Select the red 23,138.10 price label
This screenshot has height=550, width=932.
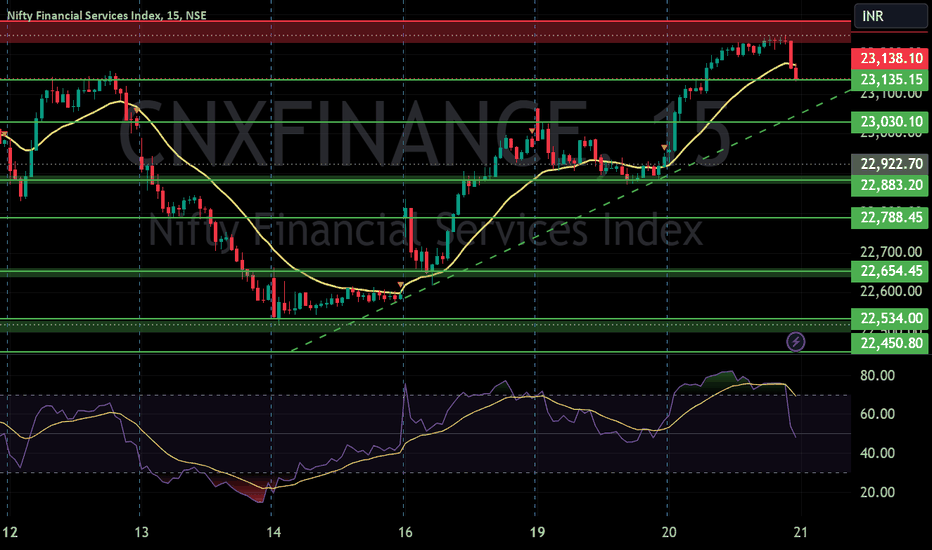(890, 58)
